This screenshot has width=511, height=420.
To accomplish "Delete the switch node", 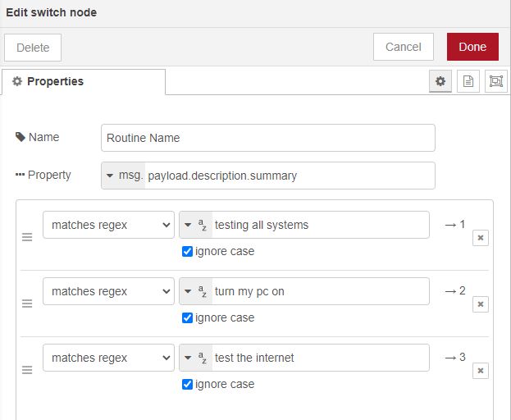I will tap(33, 48).
